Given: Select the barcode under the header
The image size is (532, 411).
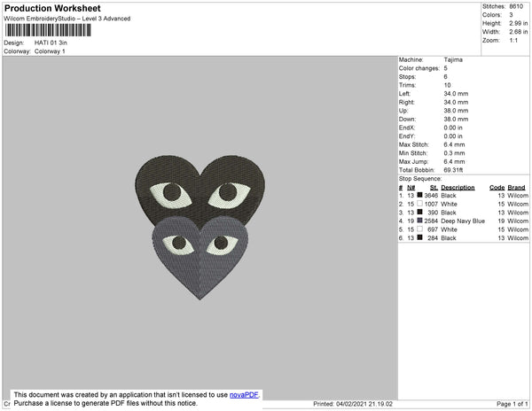Looking at the screenshot, I should click(x=48, y=30).
